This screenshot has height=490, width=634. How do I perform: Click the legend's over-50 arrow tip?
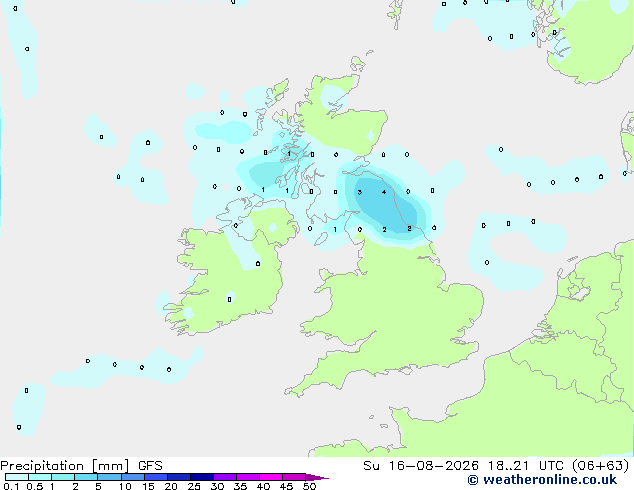(317, 477)
